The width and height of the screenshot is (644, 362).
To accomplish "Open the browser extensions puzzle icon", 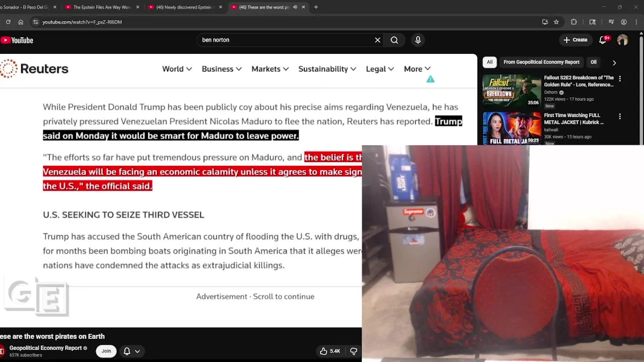I will [x=574, y=22].
